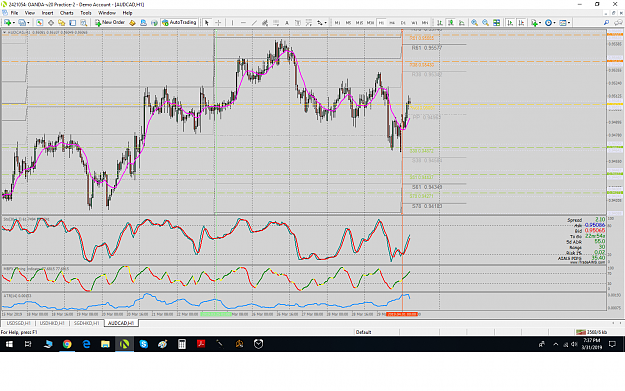The width and height of the screenshot is (625, 391).
Task: Open the Windows notification center icon
Action: (x=612, y=344)
